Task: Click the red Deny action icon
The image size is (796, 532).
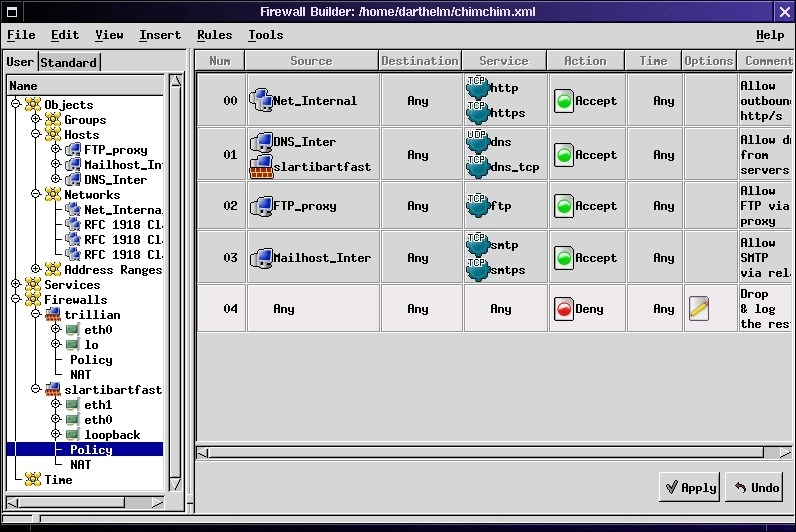Action: pos(563,309)
